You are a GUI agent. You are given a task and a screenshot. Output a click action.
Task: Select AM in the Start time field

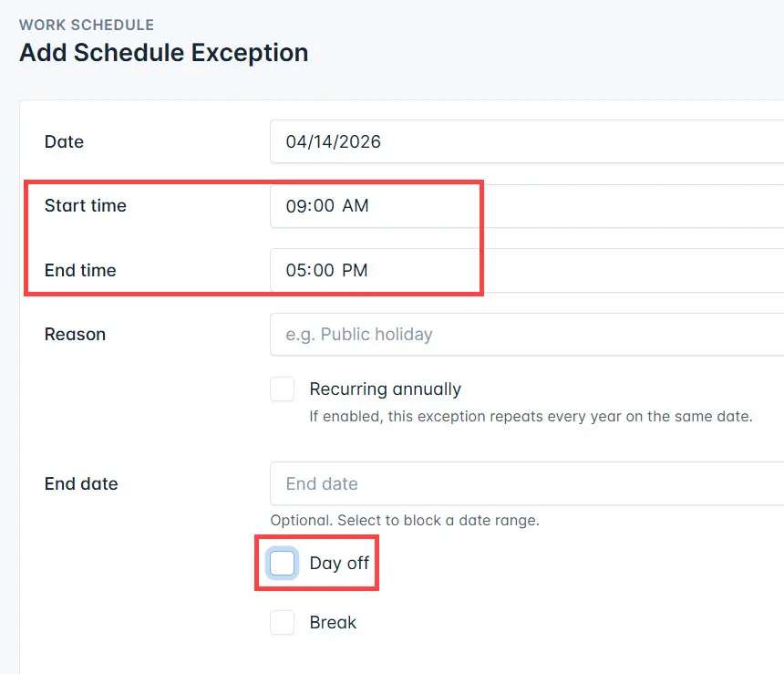tap(356, 206)
